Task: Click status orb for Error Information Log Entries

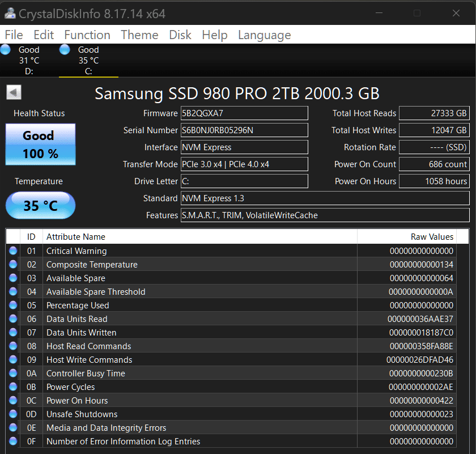Action: (13, 441)
